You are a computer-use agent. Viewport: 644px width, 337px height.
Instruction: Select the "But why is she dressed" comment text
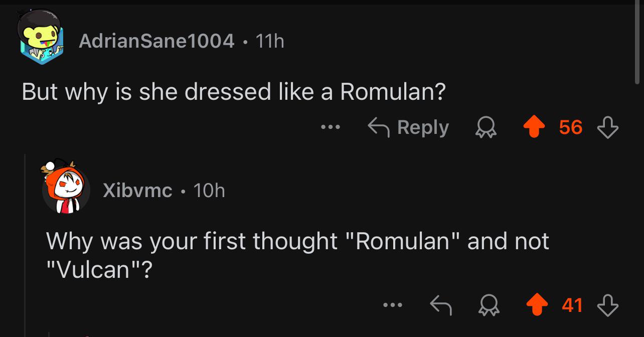coord(234,92)
